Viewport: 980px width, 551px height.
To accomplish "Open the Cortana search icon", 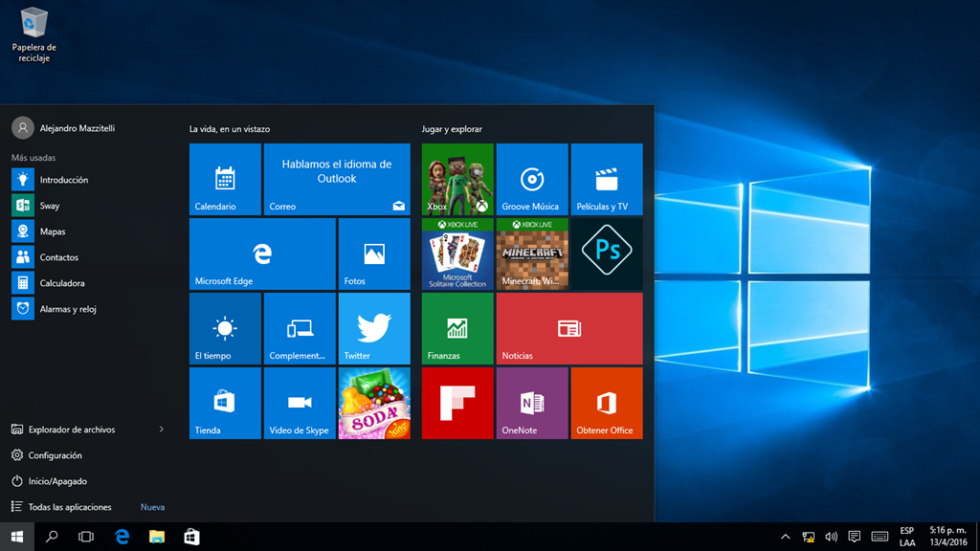I will [52, 537].
